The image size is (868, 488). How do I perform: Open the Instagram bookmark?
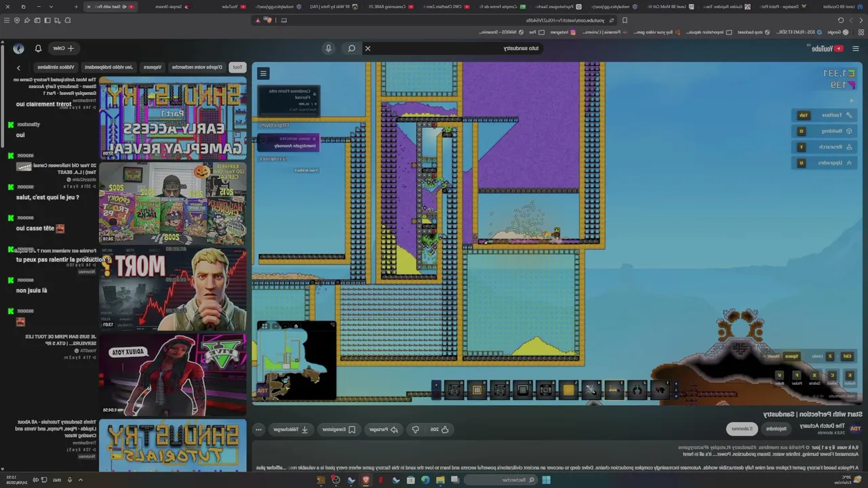[563, 32]
